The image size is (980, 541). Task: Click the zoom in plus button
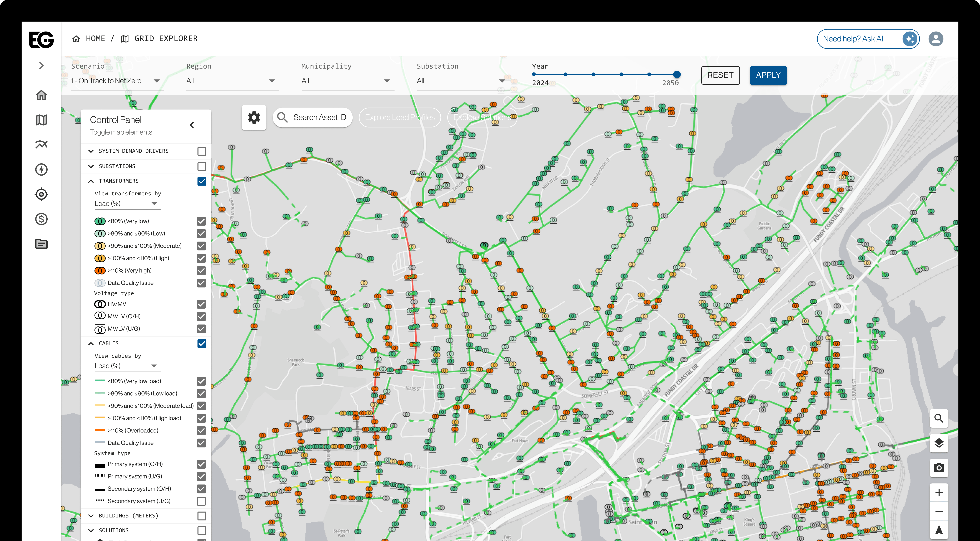tap(939, 493)
